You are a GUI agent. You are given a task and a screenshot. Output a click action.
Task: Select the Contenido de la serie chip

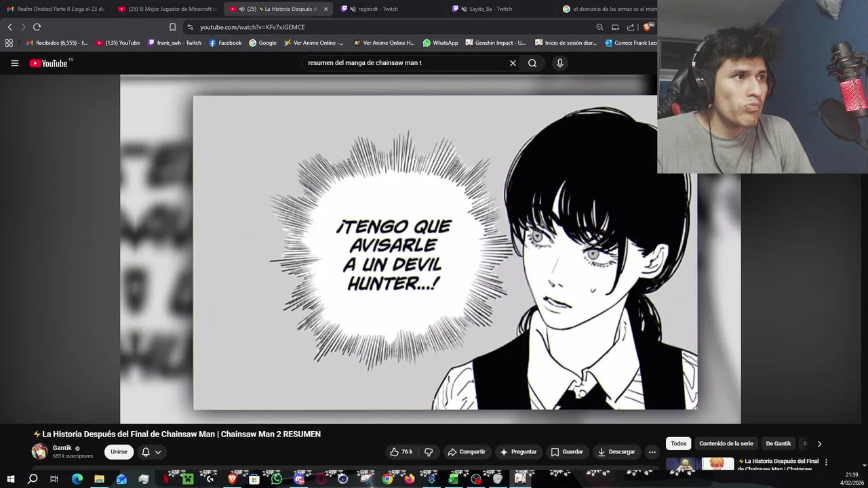(x=726, y=444)
